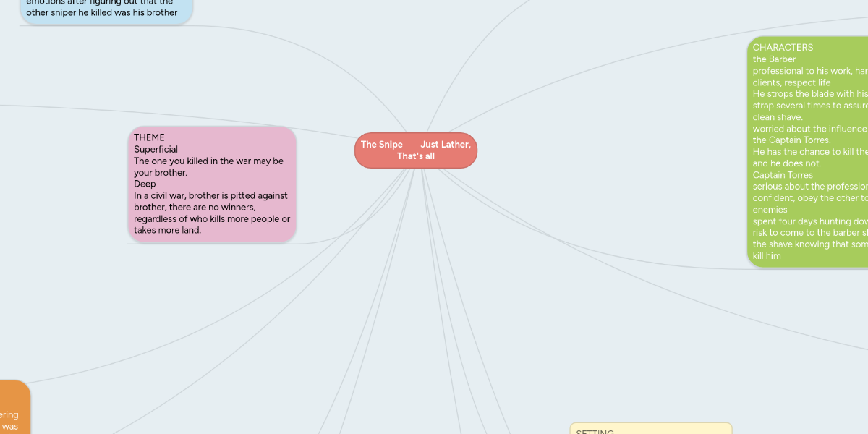
Task: Click the "In a civil war, brother" line
Action: pyautogui.click(x=210, y=195)
